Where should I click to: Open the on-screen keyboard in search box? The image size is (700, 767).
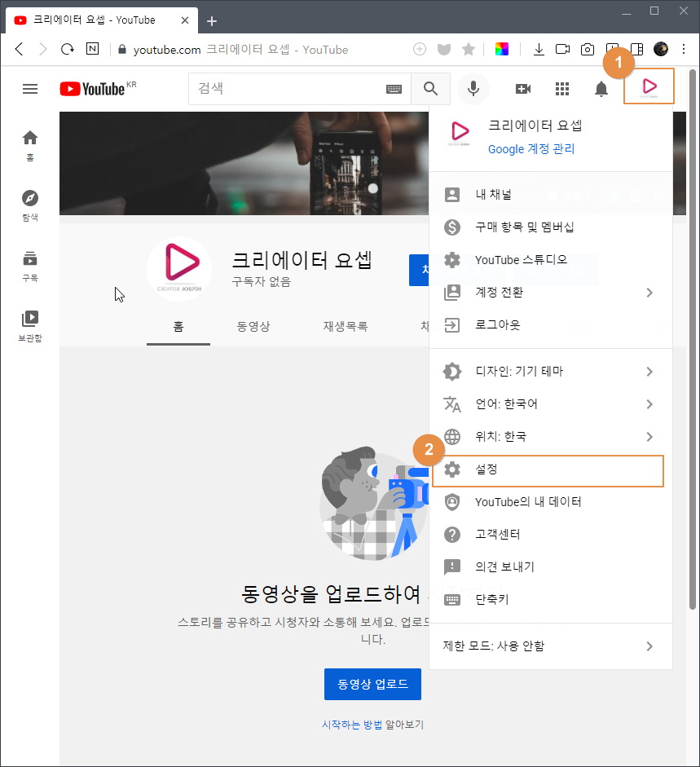tap(394, 89)
